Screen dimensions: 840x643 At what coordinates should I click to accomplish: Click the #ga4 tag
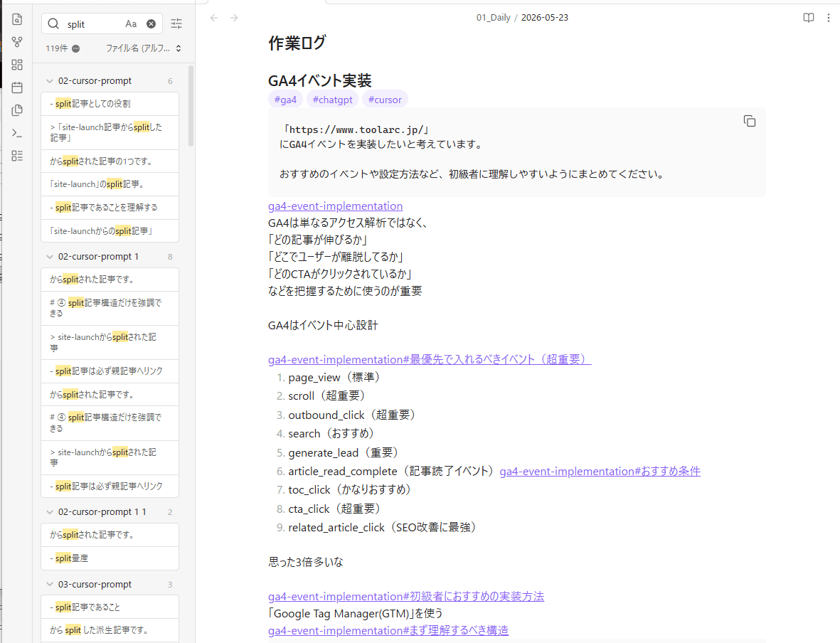point(285,100)
